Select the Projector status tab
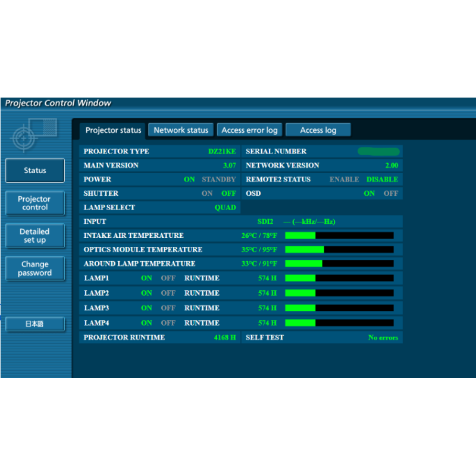Screen dimensions: 476x476 tap(113, 130)
